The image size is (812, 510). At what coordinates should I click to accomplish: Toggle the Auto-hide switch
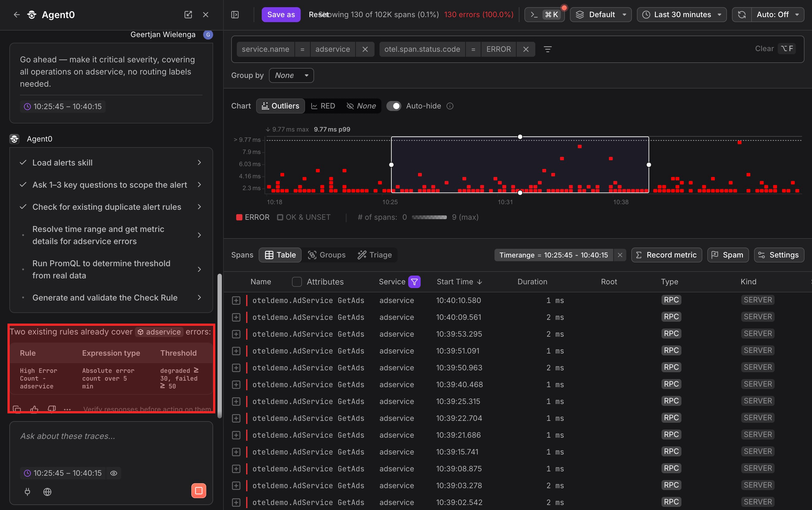click(x=393, y=106)
